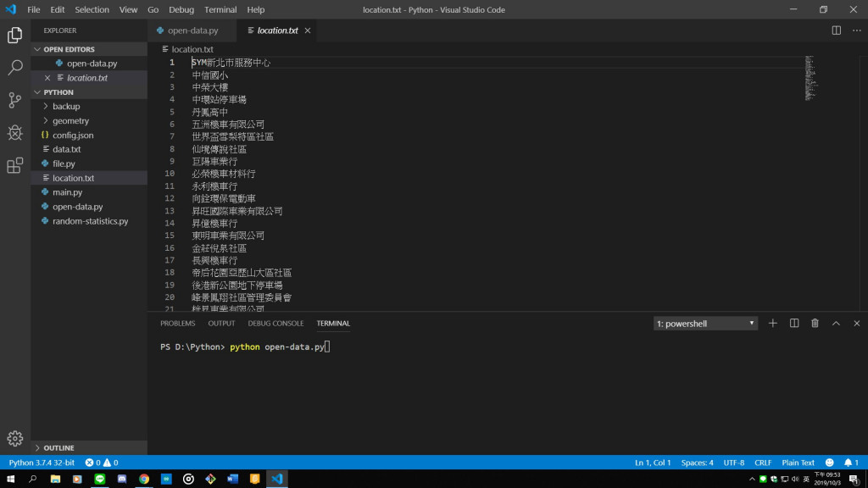Open notifications bell in status bar
This screenshot has height=488, width=868.
tap(851, 463)
